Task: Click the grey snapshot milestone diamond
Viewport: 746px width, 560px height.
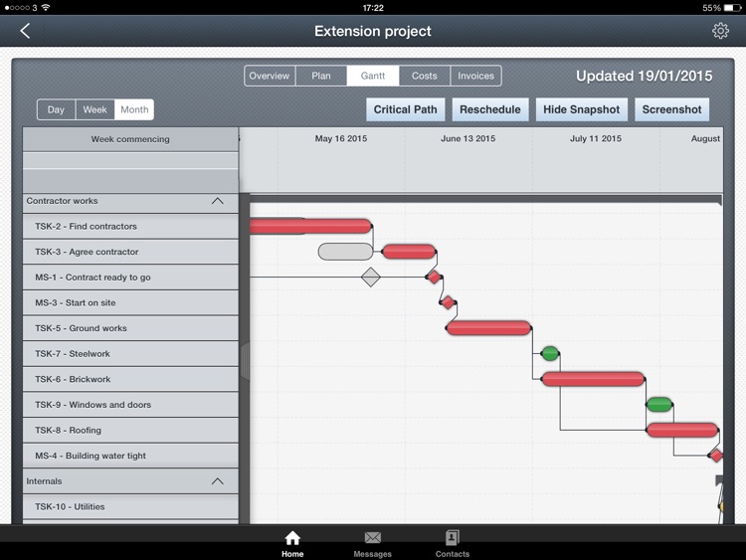Action: click(x=371, y=277)
